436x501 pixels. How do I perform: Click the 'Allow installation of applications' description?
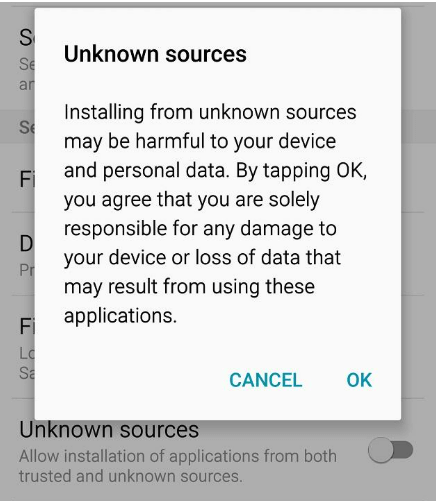(178, 456)
